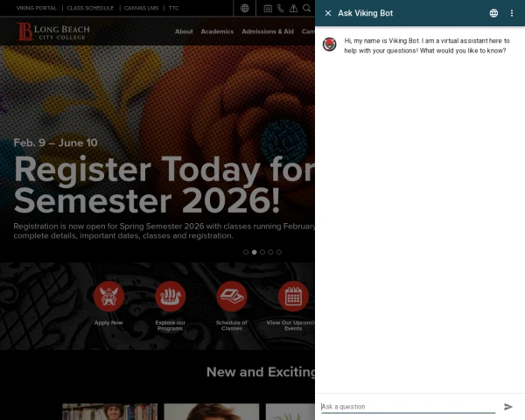The image size is (525, 420).
Task: Open the Class Schedule link
Action: tap(90, 8)
